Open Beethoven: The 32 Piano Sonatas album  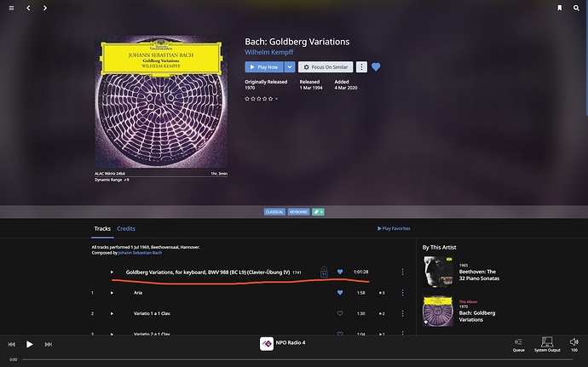click(x=479, y=275)
